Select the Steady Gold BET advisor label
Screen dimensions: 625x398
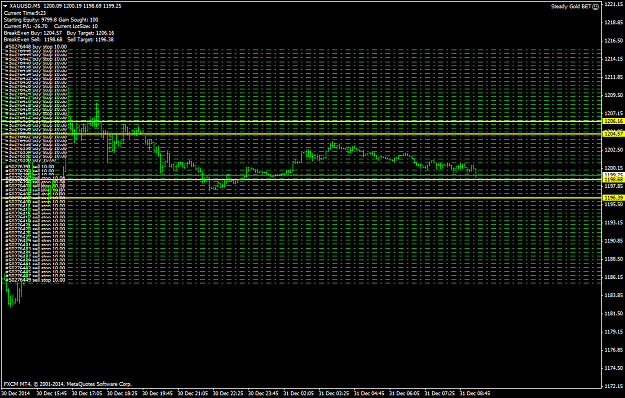tap(571, 6)
